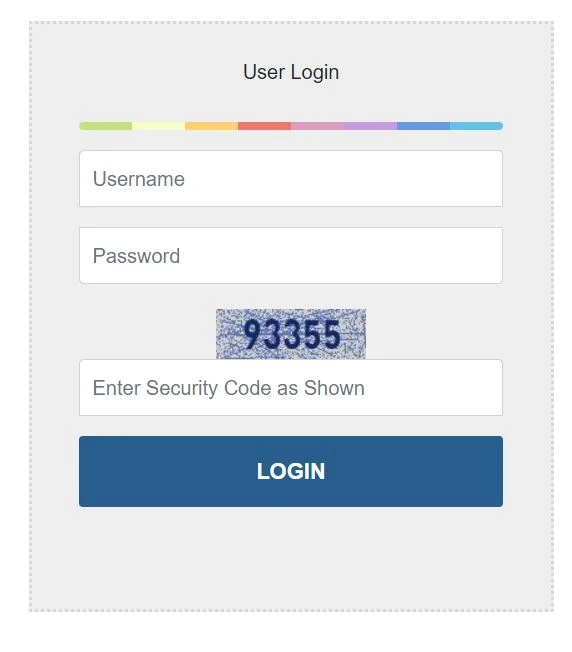Click the blue LOGIN button
This screenshot has width=572, height=652.
291,471
